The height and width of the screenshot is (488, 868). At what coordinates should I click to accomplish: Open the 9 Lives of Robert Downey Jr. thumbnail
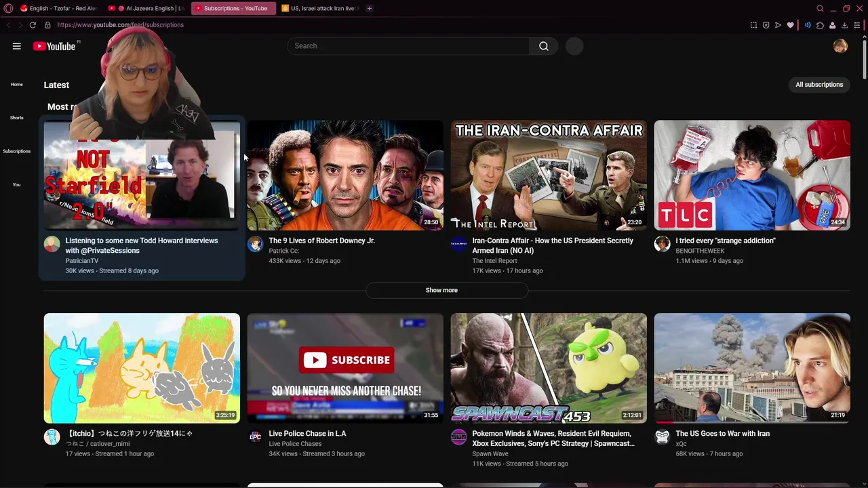345,176
